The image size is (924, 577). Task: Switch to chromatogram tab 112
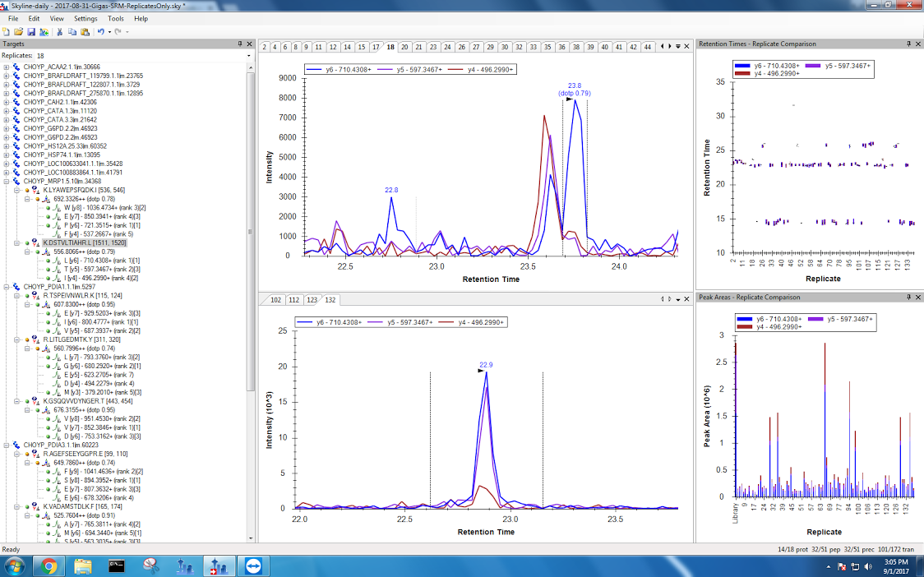pyautogui.click(x=293, y=300)
